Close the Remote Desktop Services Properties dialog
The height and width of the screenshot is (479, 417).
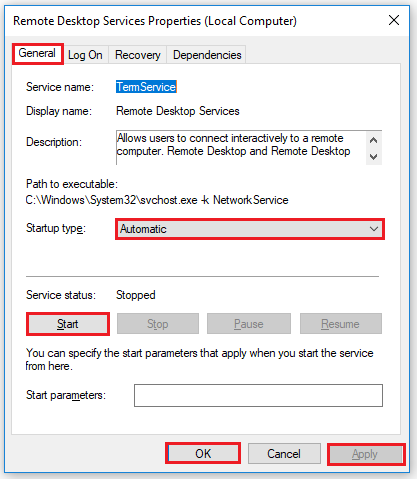pyautogui.click(x=394, y=20)
